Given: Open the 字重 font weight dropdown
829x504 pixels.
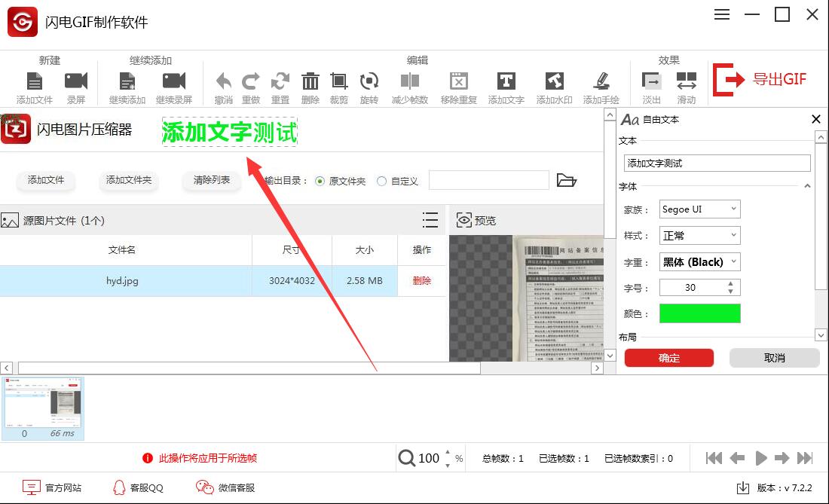Looking at the screenshot, I should [x=699, y=261].
